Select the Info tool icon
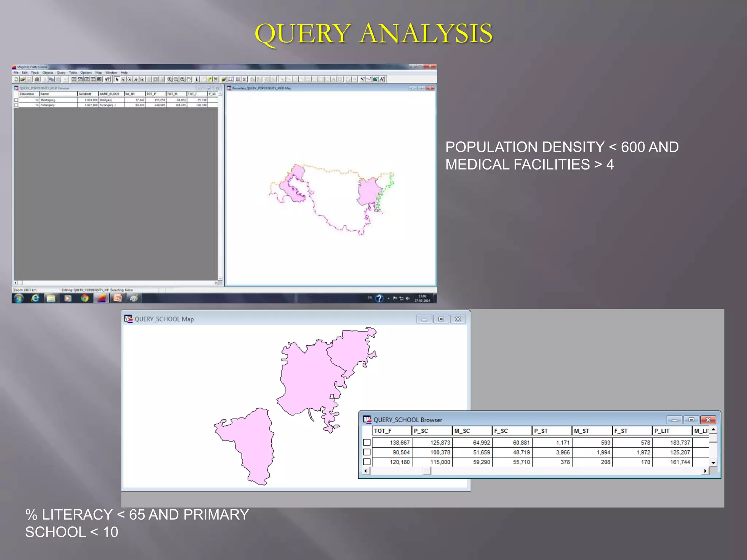This screenshot has height=560, width=747. (197, 79)
